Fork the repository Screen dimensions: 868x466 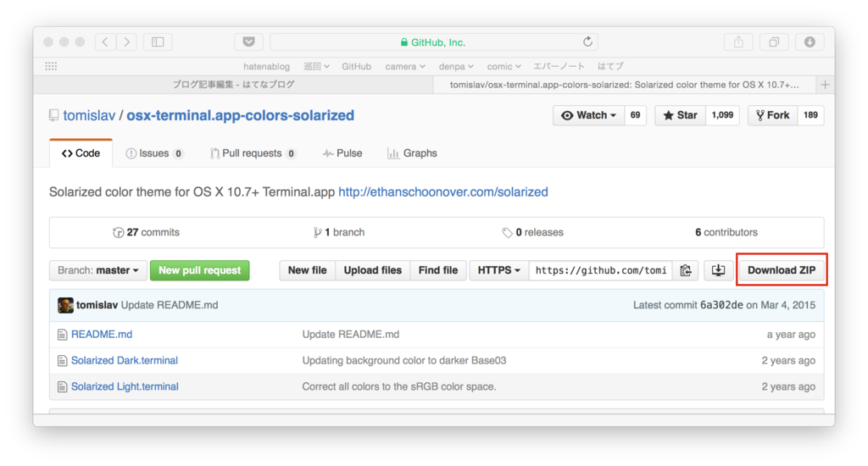coord(773,115)
